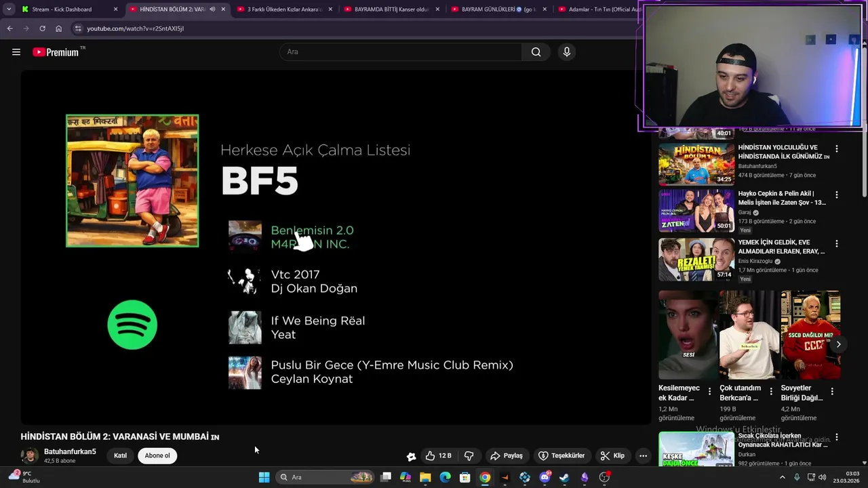Open the tab search dropdown arrow
The image size is (868, 488).
9,9
